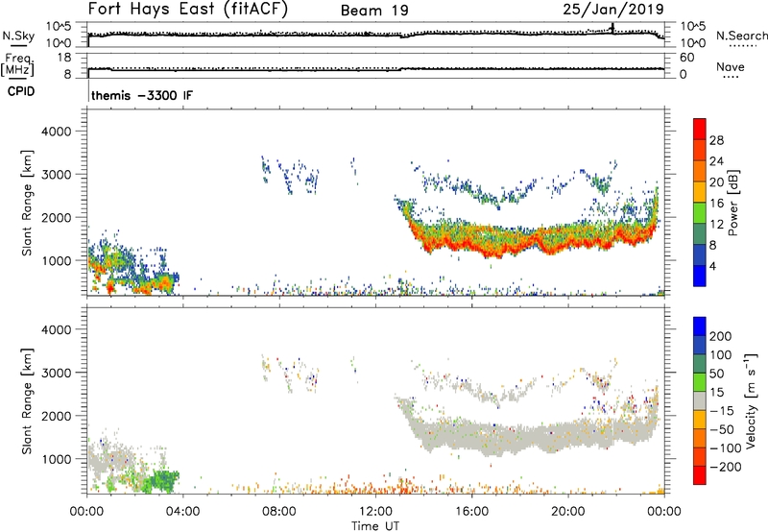Select the '-200' Velocity colorbar value
Screen dimensions: 768x532
click(726, 467)
